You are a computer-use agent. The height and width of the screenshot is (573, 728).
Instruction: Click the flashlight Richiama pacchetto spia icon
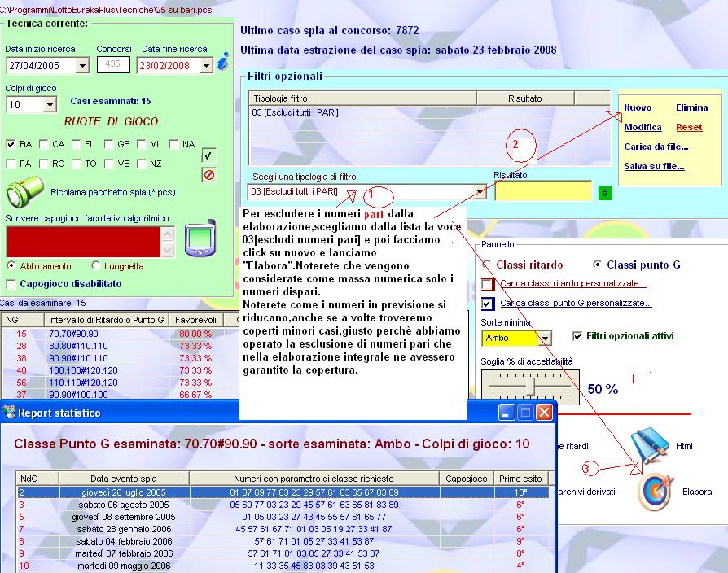24,193
